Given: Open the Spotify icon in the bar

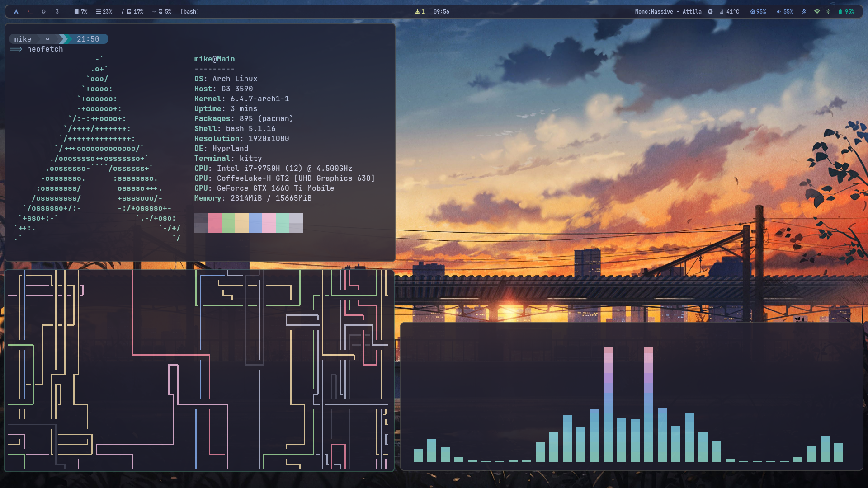Looking at the screenshot, I should click(710, 12).
